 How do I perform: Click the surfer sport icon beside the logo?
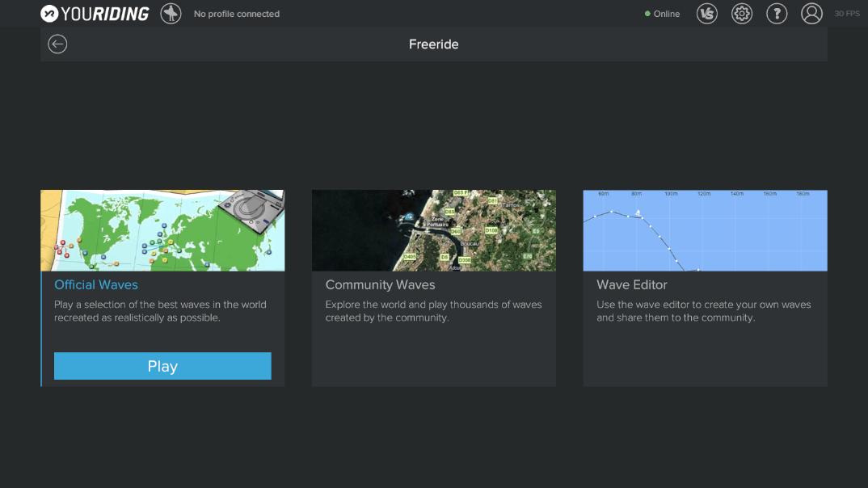(x=171, y=14)
